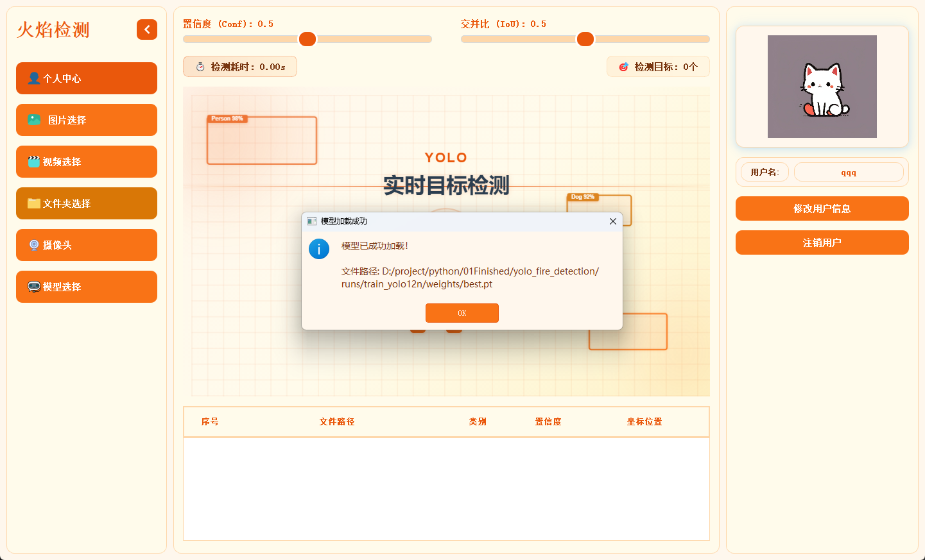Click the username field showing qqq

(x=849, y=172)
